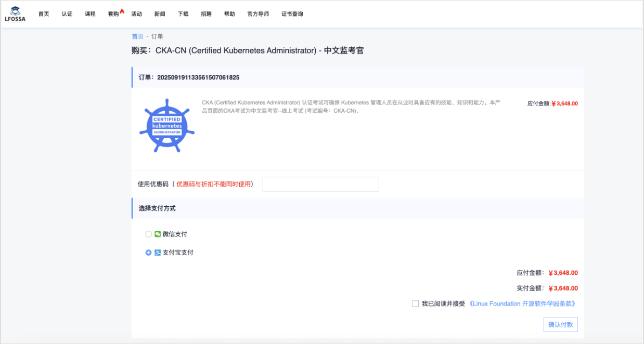
Task: Open Linux Foundation 开源软件学园条款 link
Action: click(x=523, y=303)
